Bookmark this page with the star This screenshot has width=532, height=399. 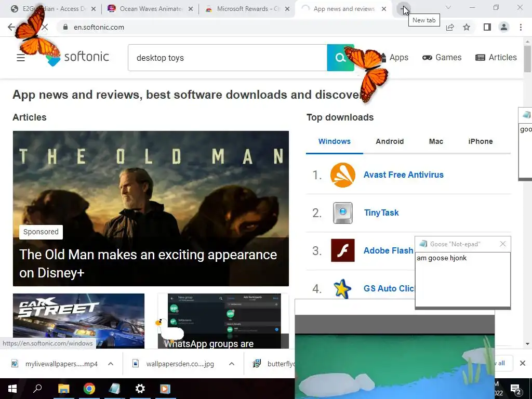[467, 27]
